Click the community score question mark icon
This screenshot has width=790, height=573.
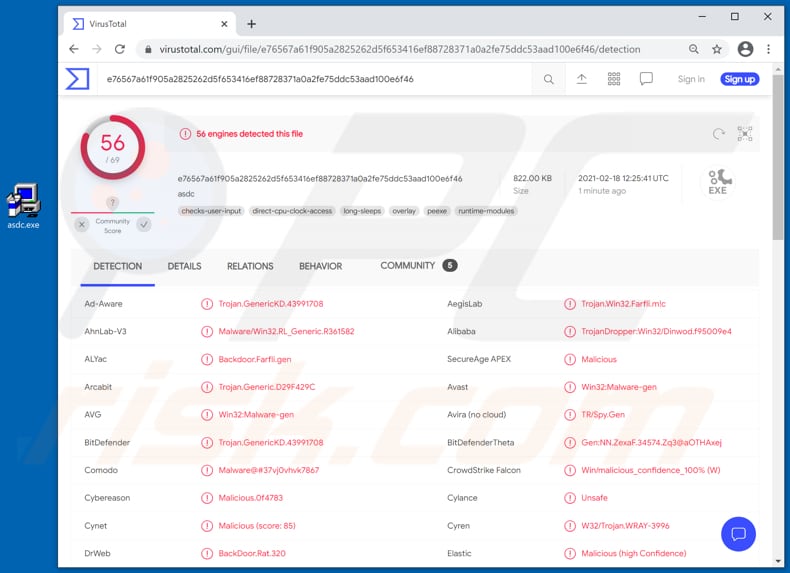tap(112, 203)
